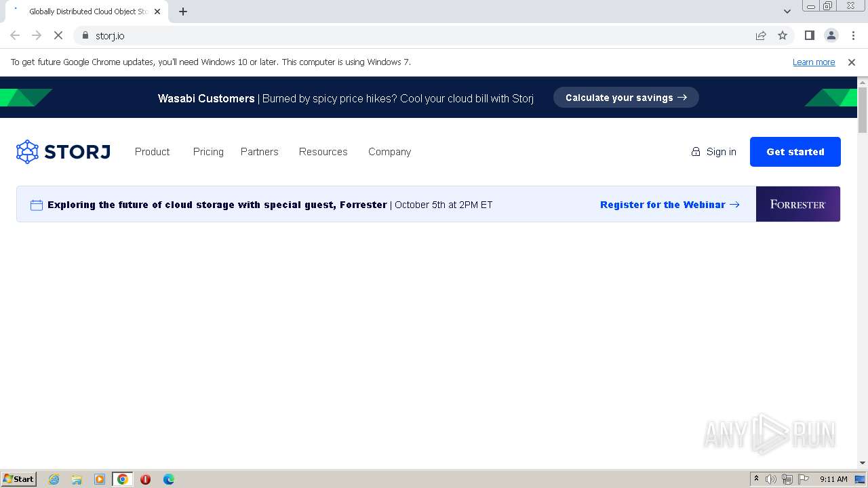The width and height of the screenshot is (868, 488).
Task: Click Sign in link
Action: click(x=713, y=152)
